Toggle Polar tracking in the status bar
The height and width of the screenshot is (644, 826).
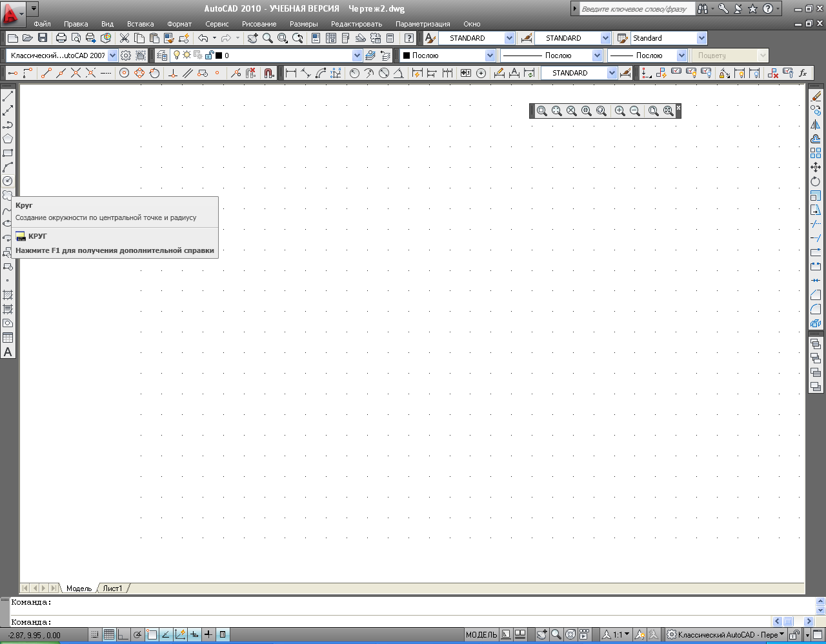(x=137, y=635)
